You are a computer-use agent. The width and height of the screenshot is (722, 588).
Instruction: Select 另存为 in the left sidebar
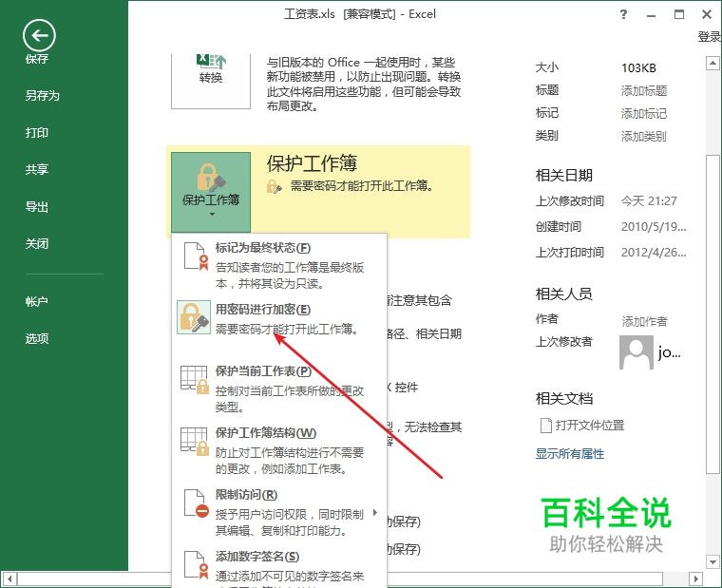pyautogui.click(x=43, y=95)
